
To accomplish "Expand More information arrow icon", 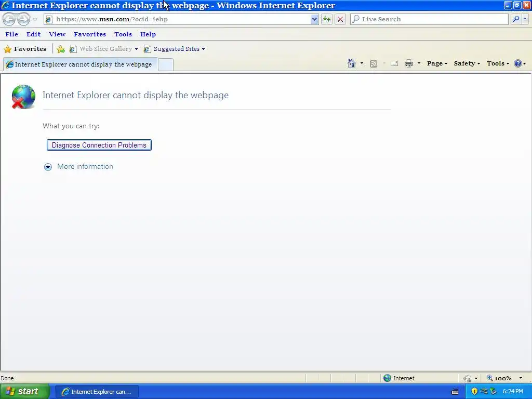I will (48, 167).
